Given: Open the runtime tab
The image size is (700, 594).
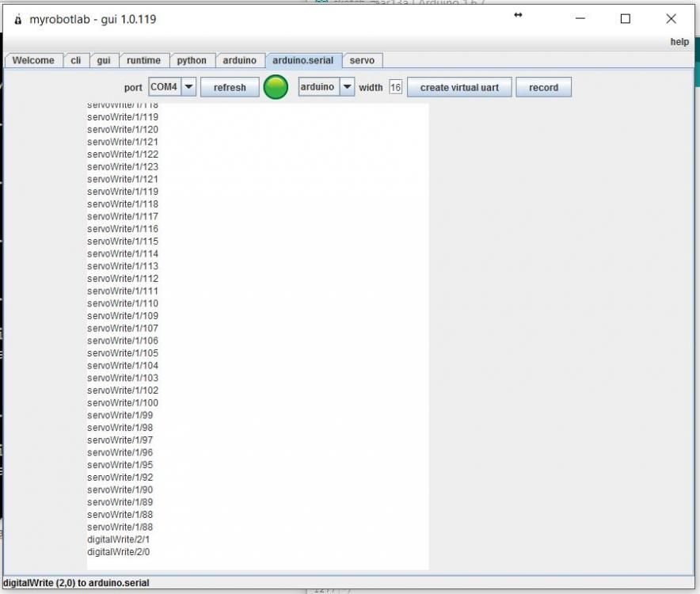Looking at the screenshot, I should (x=144, y=60).
